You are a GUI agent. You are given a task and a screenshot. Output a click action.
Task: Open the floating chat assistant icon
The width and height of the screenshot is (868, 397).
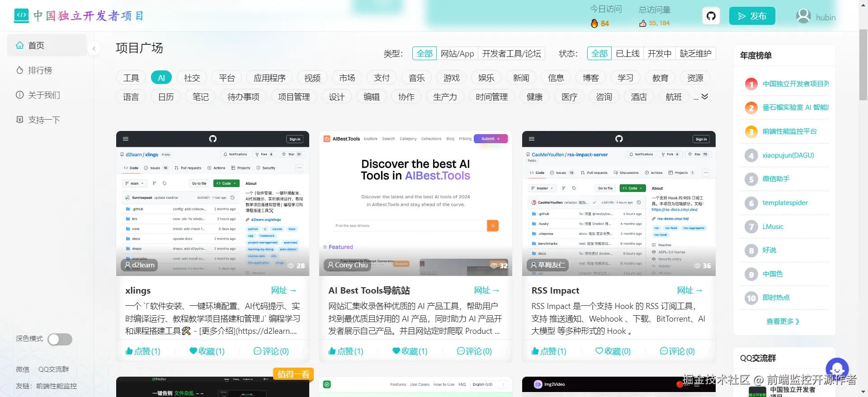[x=837, y=369]
